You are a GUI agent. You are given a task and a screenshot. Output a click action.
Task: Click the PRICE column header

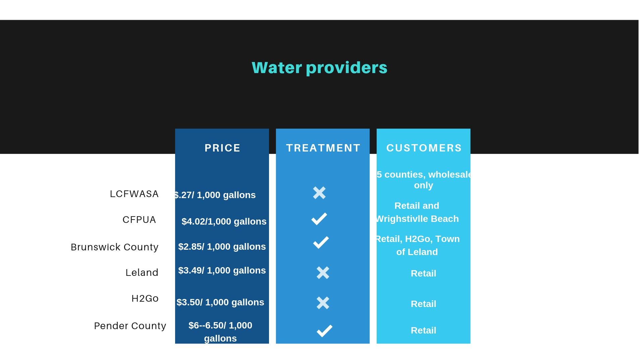pyautogui.click(x=222, y=148)
